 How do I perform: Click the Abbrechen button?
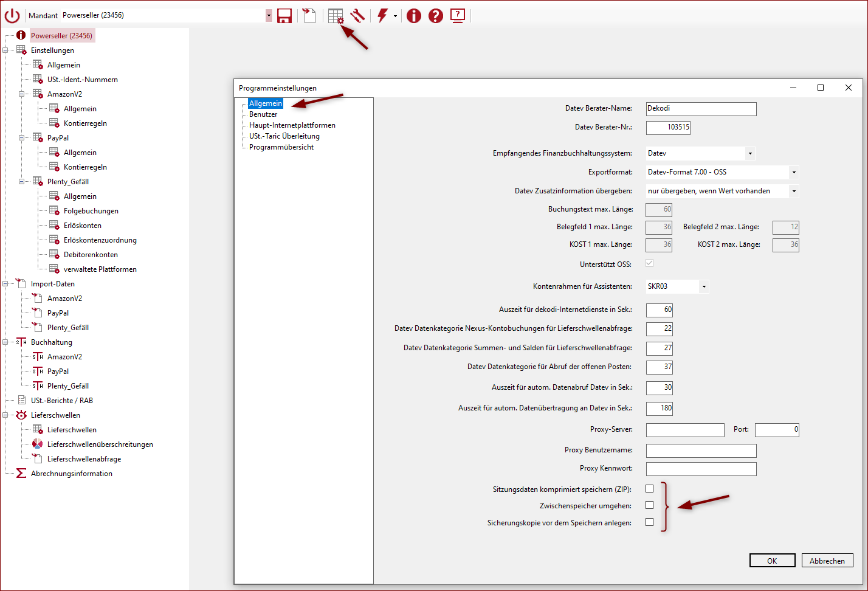827,561
